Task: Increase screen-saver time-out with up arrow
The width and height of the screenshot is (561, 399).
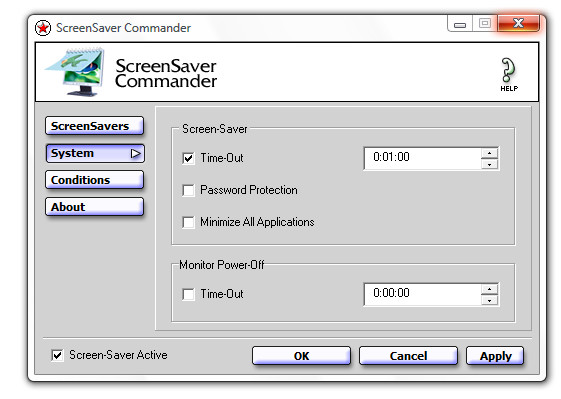Action: tap(489, 153)
